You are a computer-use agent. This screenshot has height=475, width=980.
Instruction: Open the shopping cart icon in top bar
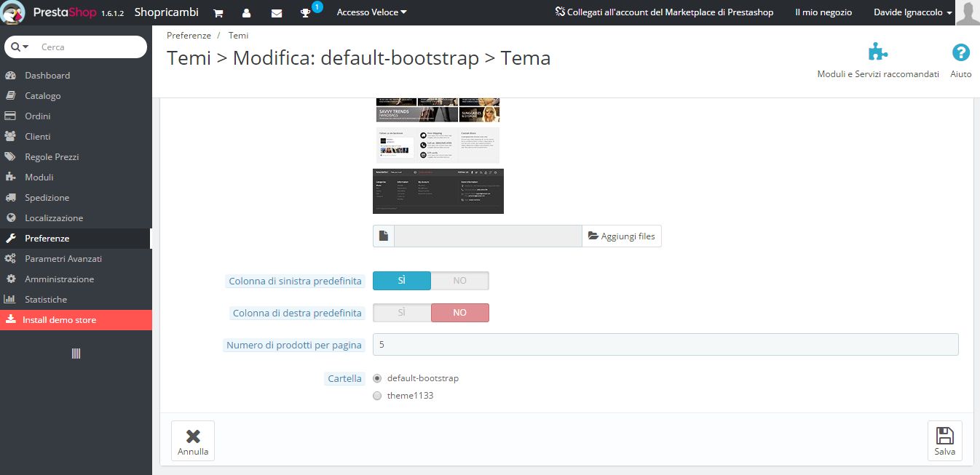(218, 13)
